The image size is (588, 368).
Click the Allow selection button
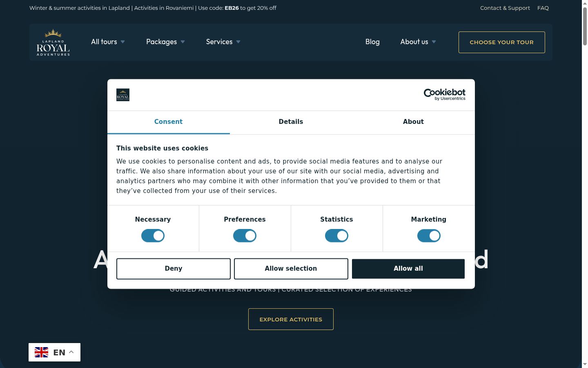pyautogui.click(x=291, y=269)
